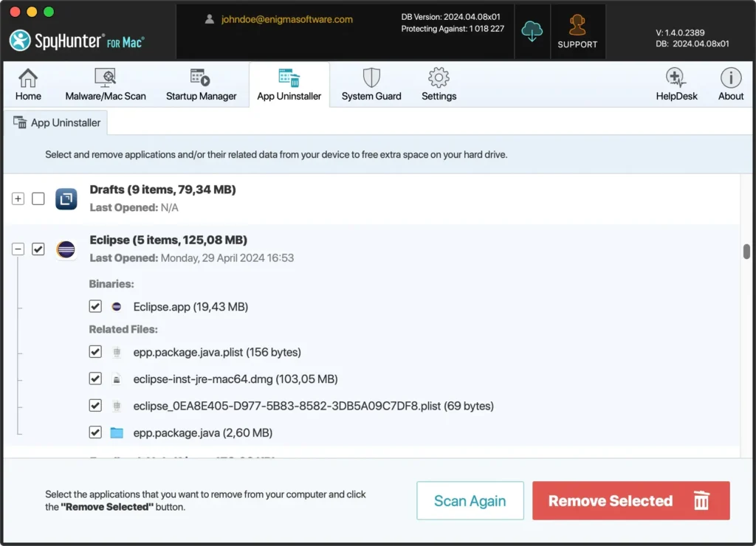Click the Eclipse.app binary icon
Image resolution: width=756 pixels, height=546 pixels.
tap(116, 306)
